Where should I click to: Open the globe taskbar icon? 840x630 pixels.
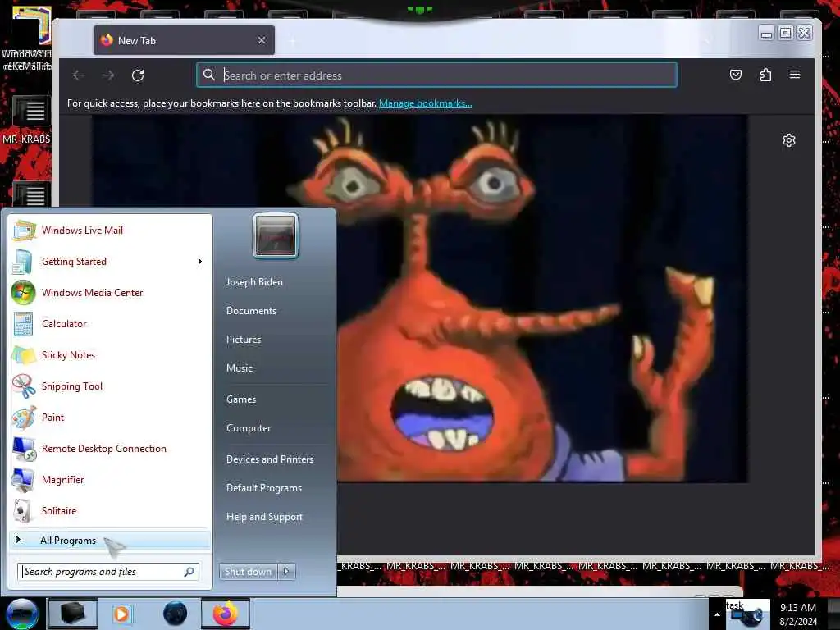tap(176, 614)
